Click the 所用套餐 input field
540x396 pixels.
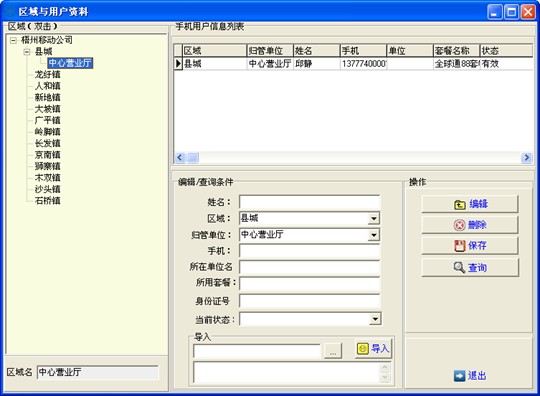310,284
